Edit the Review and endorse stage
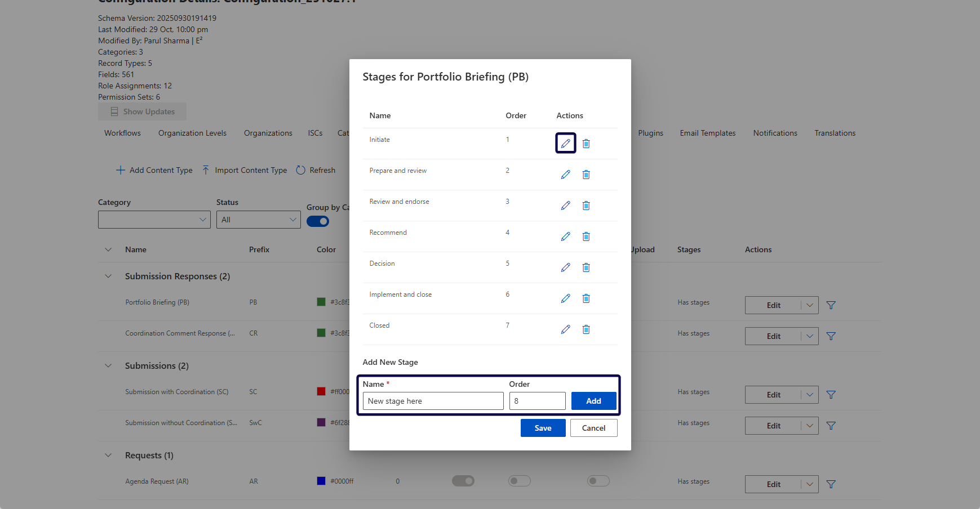Screen dimensions: 980x509 click(x=565, y=206)
